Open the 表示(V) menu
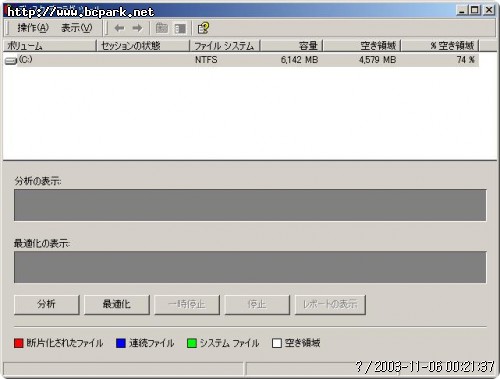This screenshot has height=379, width=500. coord(76,28)
